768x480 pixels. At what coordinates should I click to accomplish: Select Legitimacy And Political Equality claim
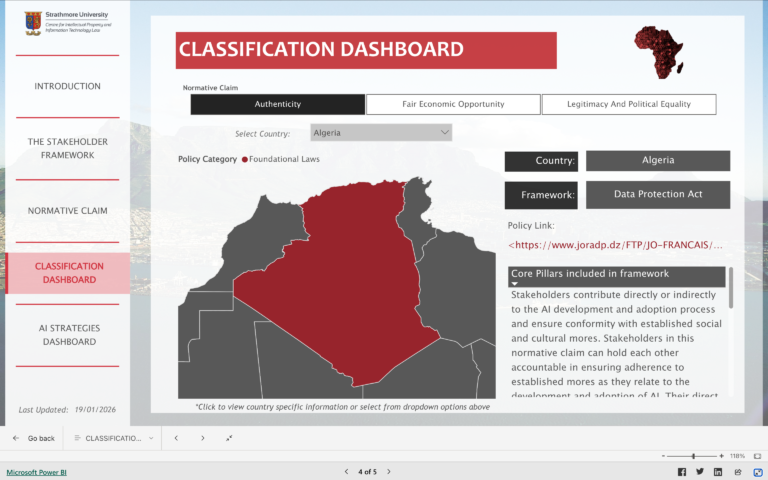pyautogui.click(x=629, y=104)
